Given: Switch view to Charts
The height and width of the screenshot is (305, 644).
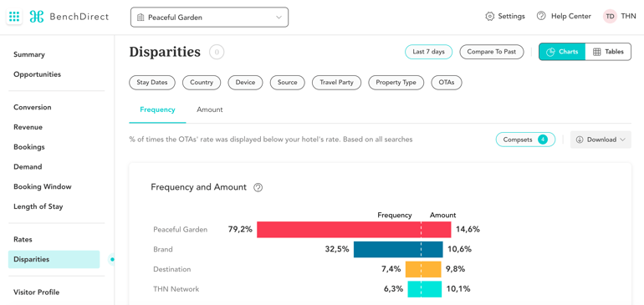Looking at the screenshot, I should coord(562,52).
